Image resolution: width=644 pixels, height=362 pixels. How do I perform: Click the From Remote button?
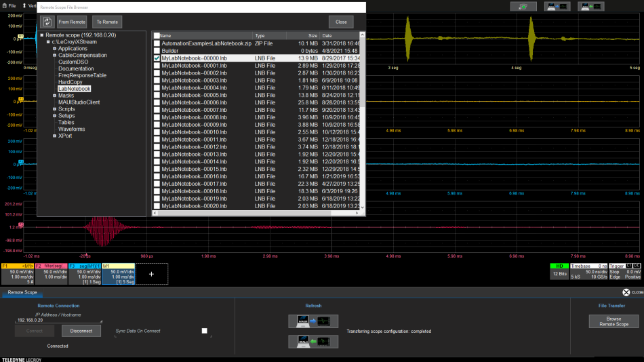point(72,22)
